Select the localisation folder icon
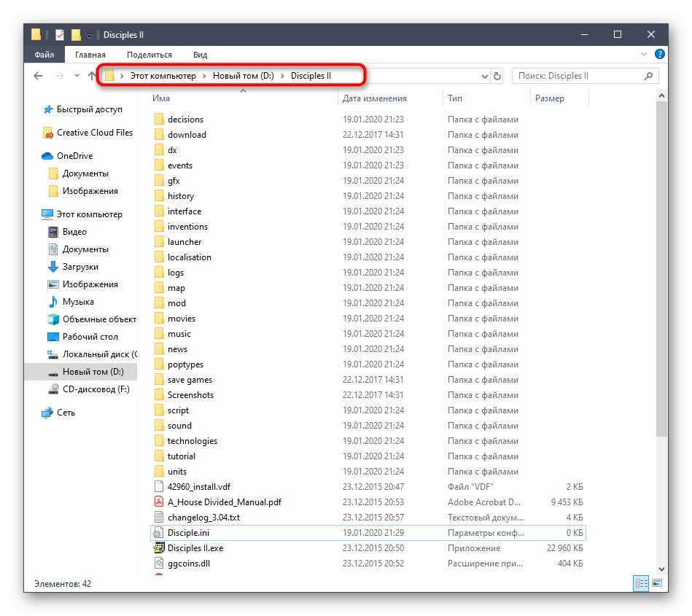The height and width of the screenshot is (616, 692). [x=159, y=257]
